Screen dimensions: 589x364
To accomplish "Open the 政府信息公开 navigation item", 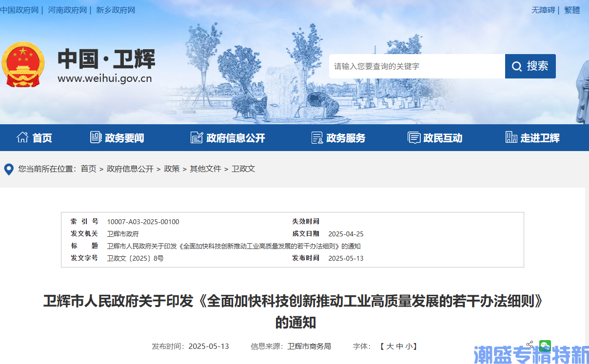I will (x=236, y=138).
